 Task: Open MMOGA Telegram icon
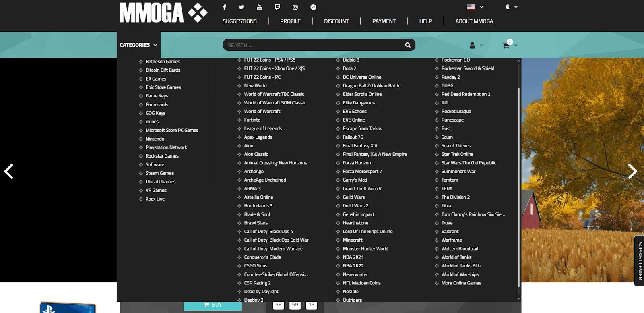point(313,7)
